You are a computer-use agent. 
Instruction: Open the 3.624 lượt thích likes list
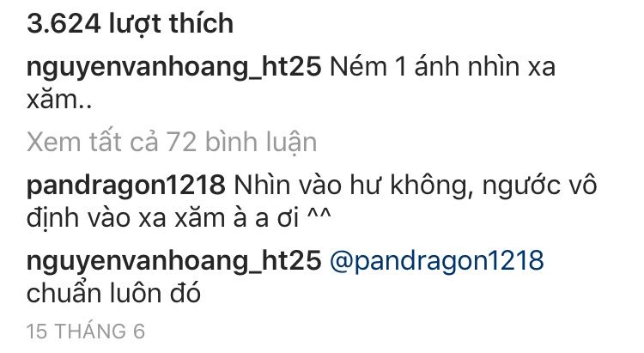point(130,24)
